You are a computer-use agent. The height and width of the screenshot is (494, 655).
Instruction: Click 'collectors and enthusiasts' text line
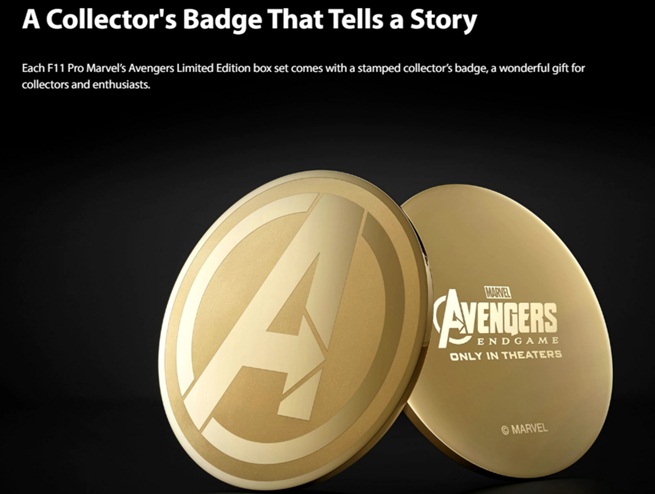point(86,84)
